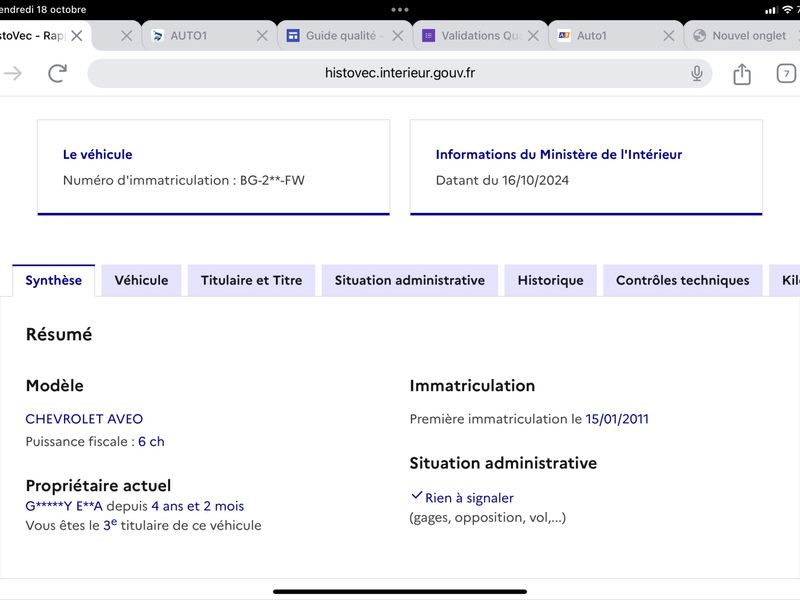Click the 4 ans et 2 mois duration
The height and width of the screenshot is (600, 800).
click(197, 506)
